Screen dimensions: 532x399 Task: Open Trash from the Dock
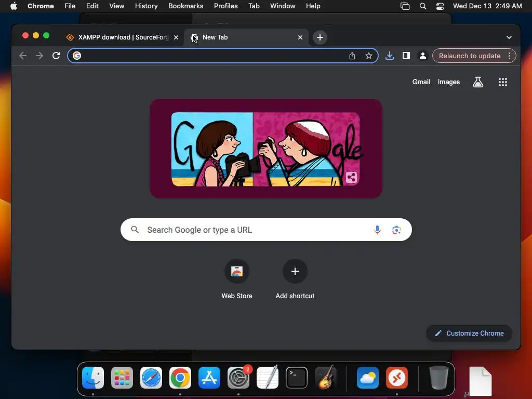pos(438,378)
